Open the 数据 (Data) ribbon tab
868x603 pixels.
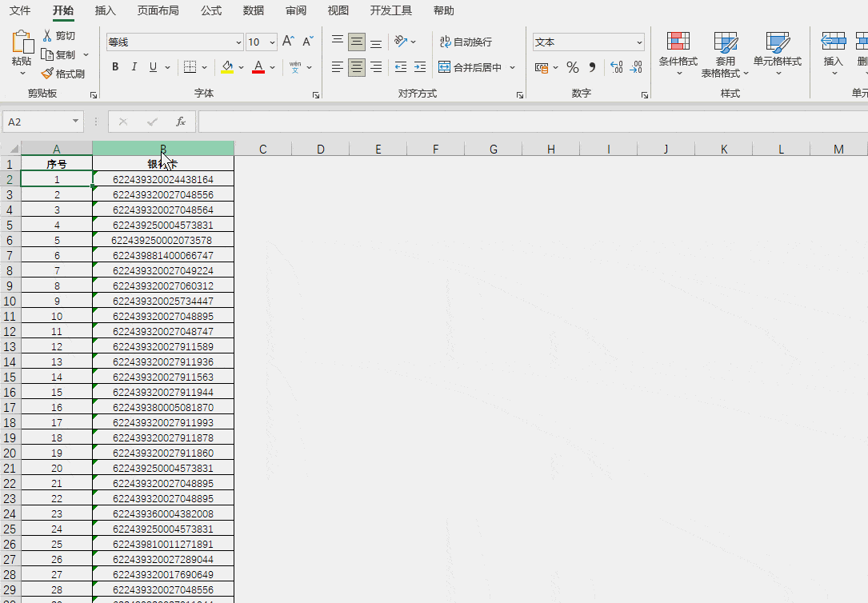254,10
